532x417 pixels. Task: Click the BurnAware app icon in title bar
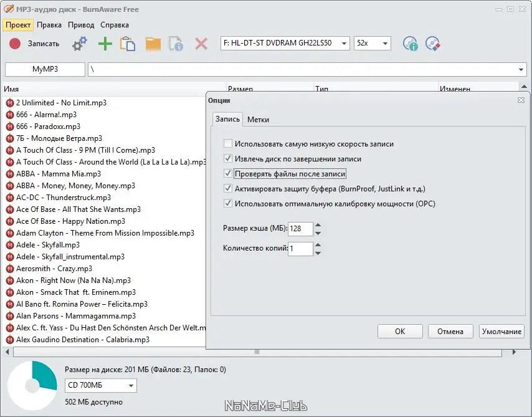[x=9, y=9]
